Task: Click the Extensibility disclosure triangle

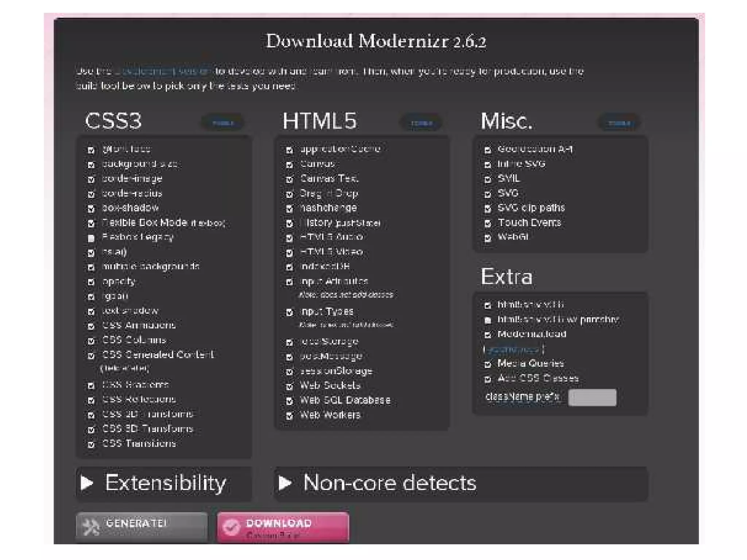Action: 87,483
